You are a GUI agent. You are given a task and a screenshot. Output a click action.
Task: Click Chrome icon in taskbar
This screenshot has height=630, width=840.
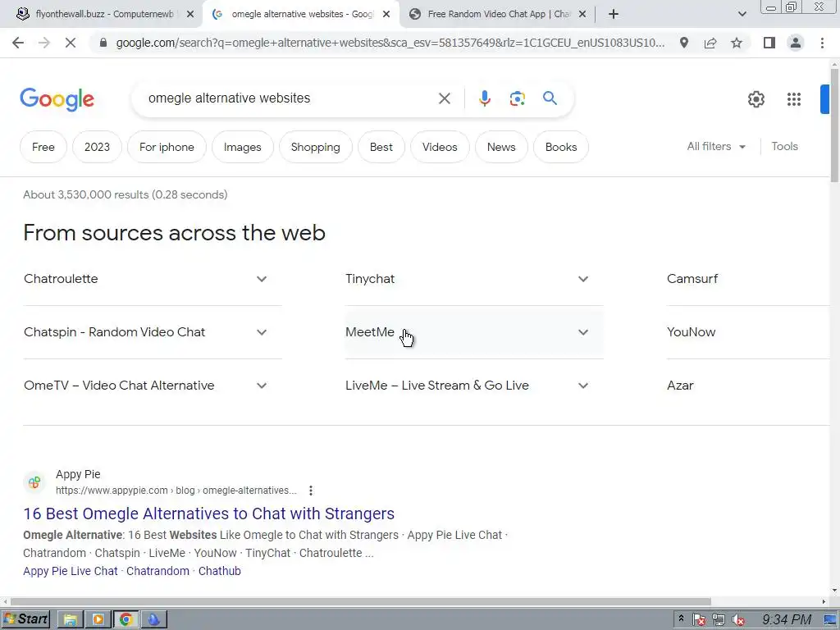(126, 620)
